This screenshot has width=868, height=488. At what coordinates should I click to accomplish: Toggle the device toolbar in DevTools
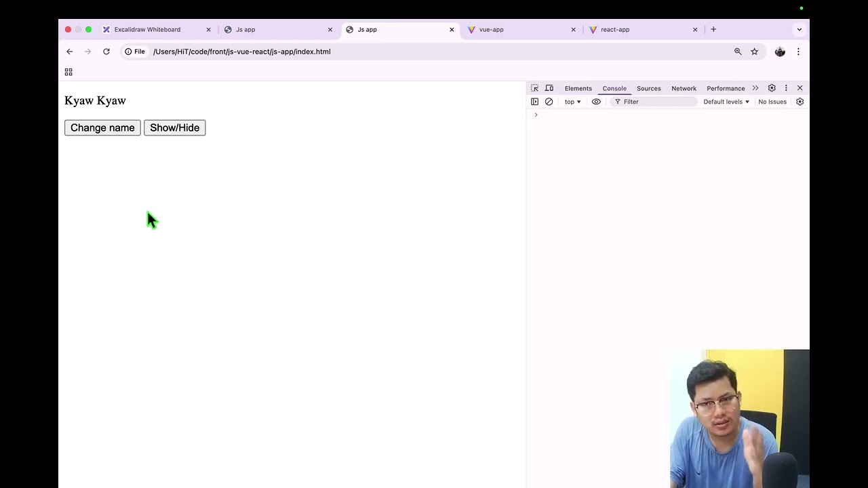point(549,88)
